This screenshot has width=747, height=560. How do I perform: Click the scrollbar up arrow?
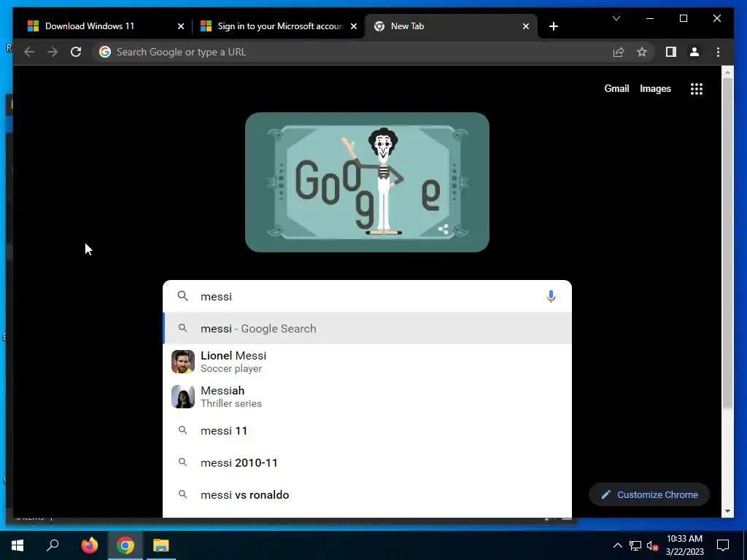pos(727,72)
